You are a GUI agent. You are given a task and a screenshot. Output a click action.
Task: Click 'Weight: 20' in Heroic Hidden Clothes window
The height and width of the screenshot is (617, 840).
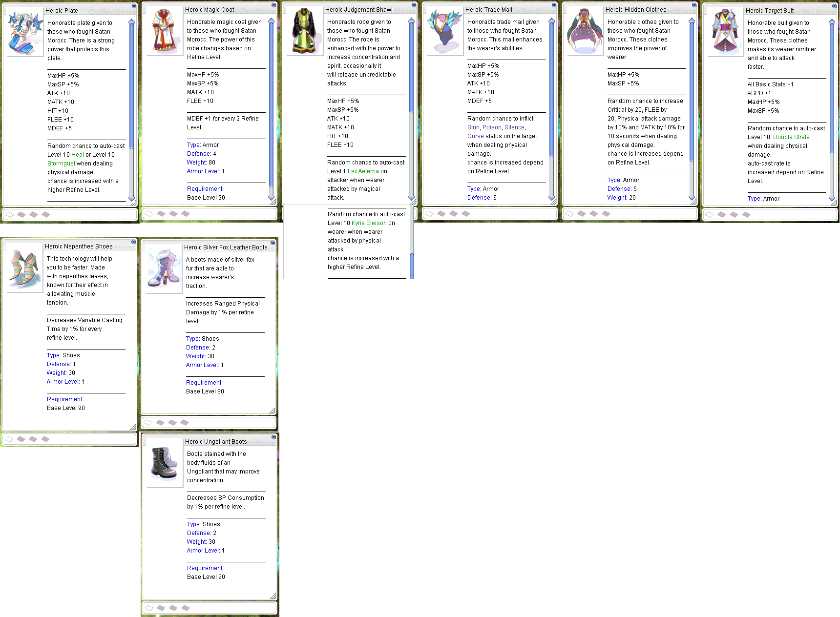(622, 198)
